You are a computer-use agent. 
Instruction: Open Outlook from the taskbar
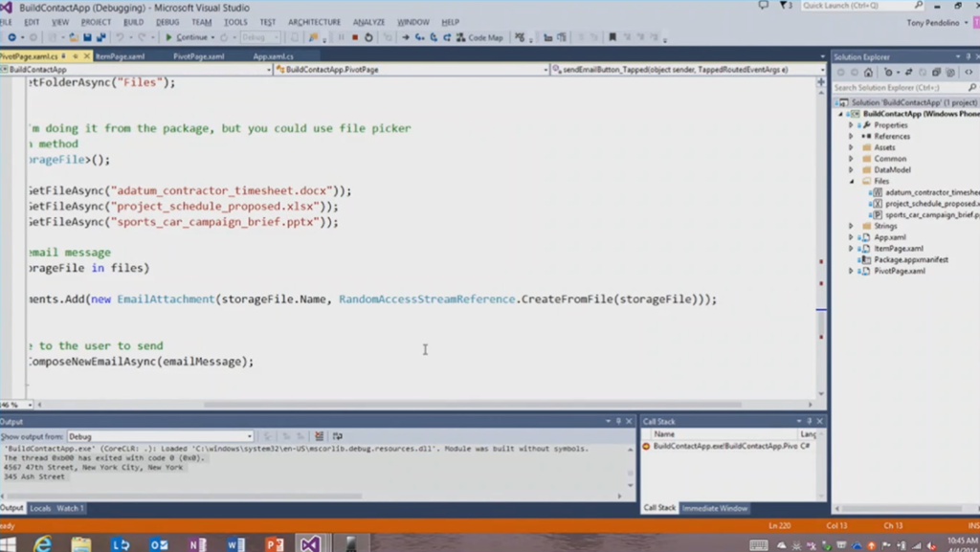[x=159, y=544]
